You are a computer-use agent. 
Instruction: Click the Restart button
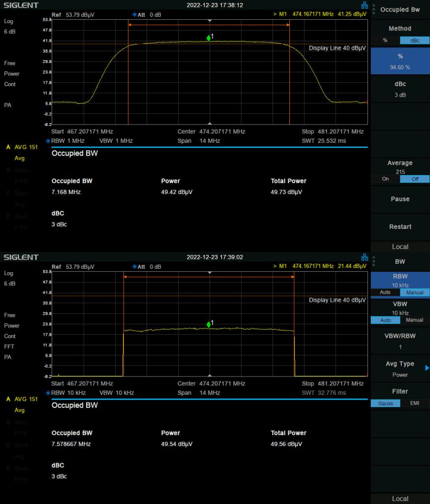(400, 227)
